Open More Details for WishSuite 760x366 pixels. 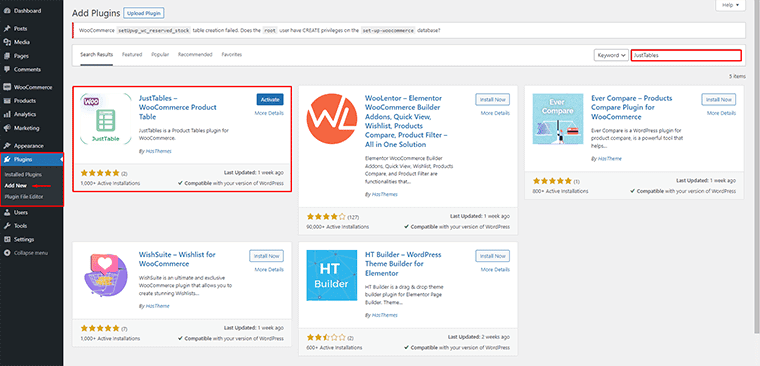point(269,270)
